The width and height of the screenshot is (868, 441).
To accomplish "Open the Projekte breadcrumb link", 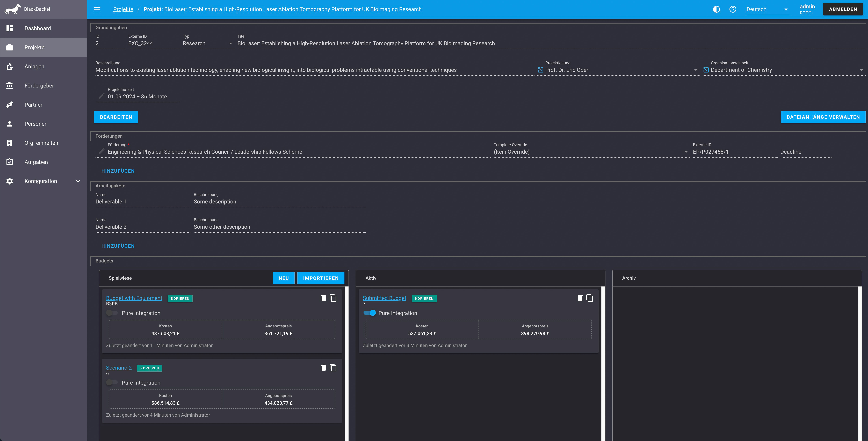I will tap(123, 9).
